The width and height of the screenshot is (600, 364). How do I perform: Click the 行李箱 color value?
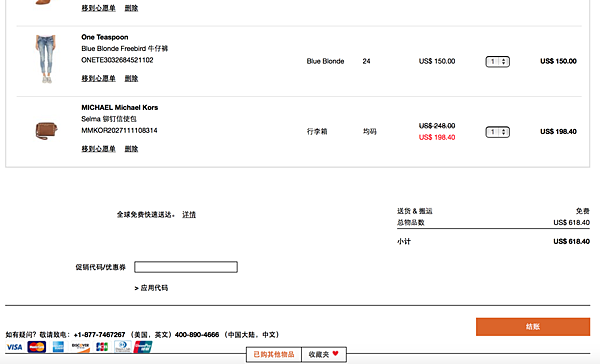(x=317, y=132)
